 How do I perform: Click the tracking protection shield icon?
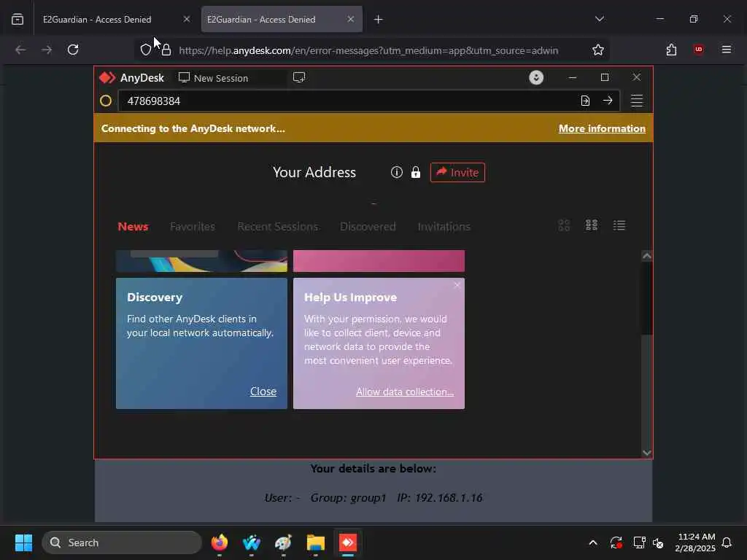coord(146,50)
